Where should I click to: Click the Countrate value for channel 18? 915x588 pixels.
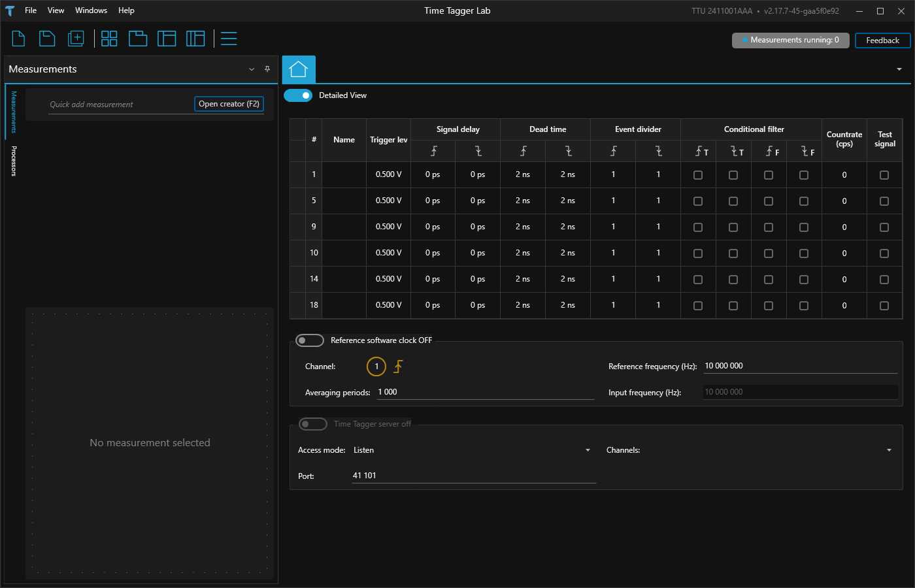pos(844,305)
